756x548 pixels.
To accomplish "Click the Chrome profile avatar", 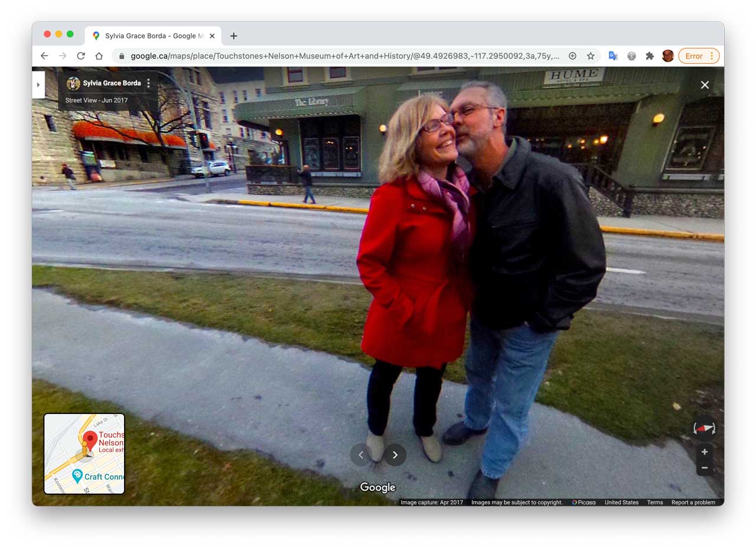I will (x=668, y=56).
